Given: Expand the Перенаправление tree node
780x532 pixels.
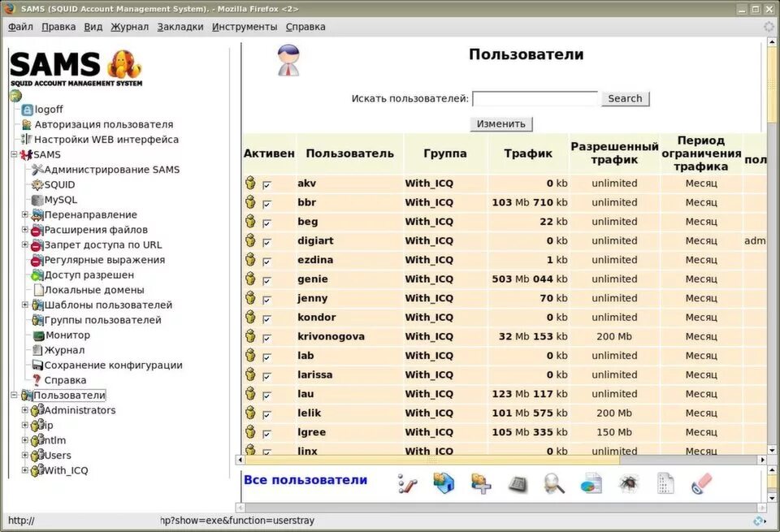Looking at the screenshot, I should [x=25, y=214].
